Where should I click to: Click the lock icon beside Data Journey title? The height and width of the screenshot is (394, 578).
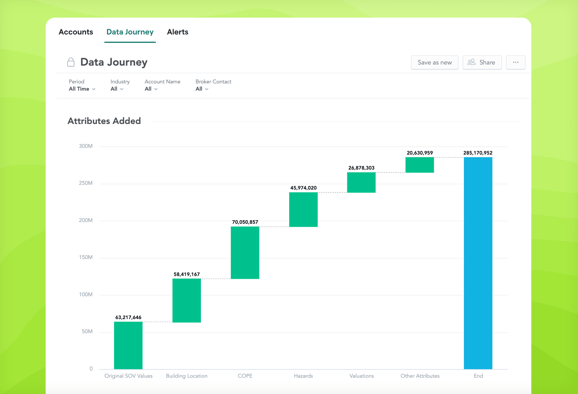click(71, 62)
